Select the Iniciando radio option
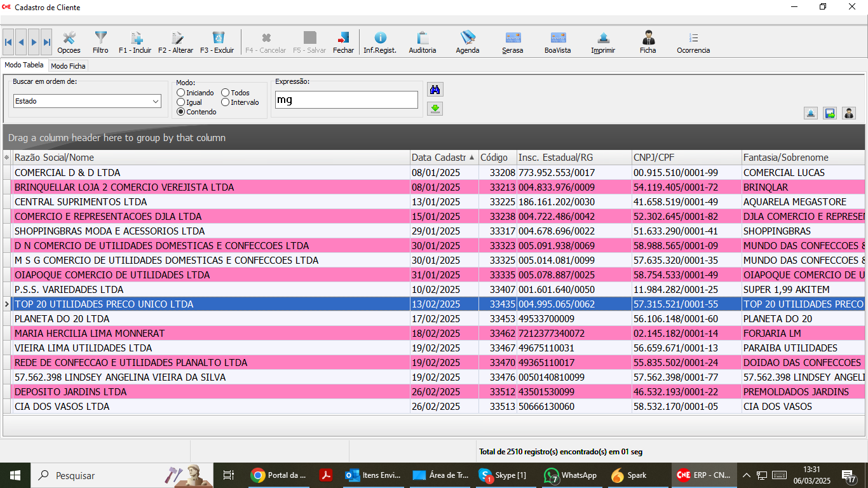This screenshot has width=868, height=488. pyautogui.click(x=181, y=93)
